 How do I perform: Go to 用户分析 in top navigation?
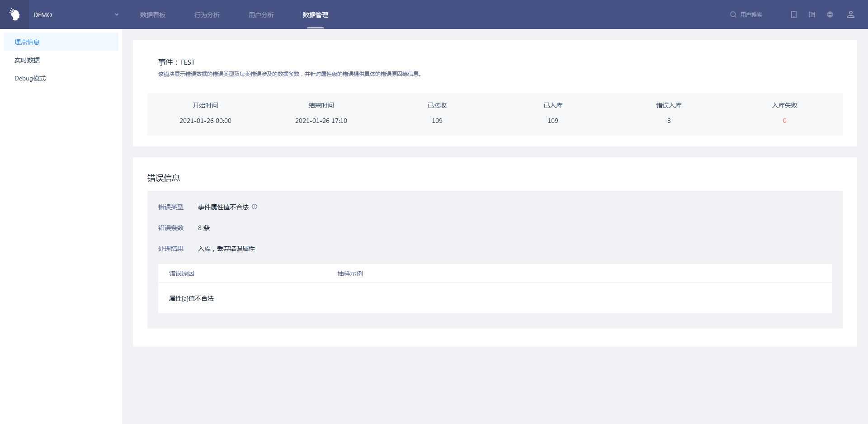tap(261, 15)
